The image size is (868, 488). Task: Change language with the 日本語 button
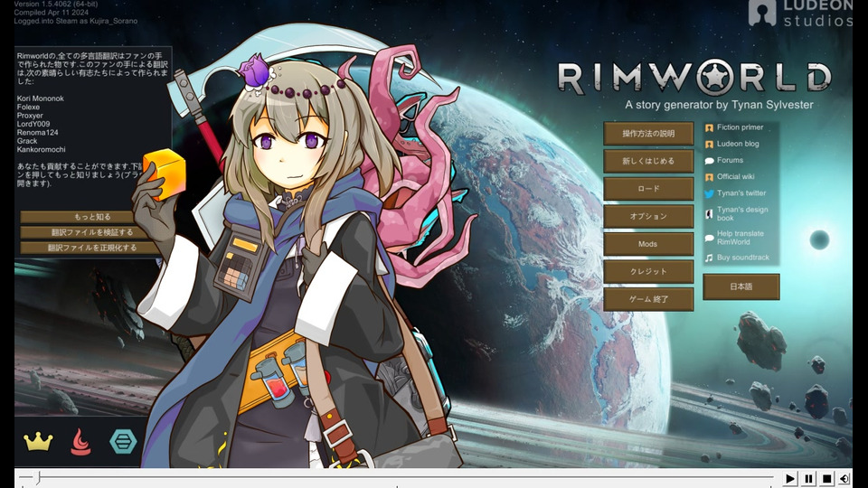pos(741,286)
